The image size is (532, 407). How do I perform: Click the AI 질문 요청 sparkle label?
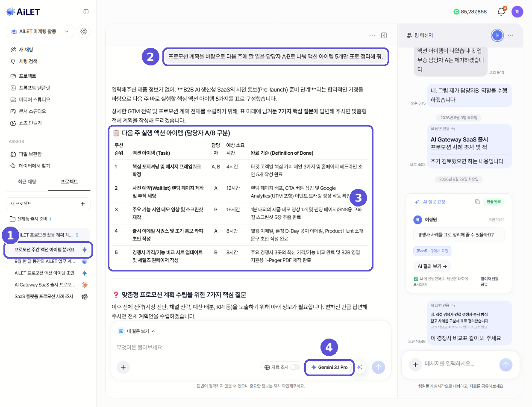(x=430, y=202)
